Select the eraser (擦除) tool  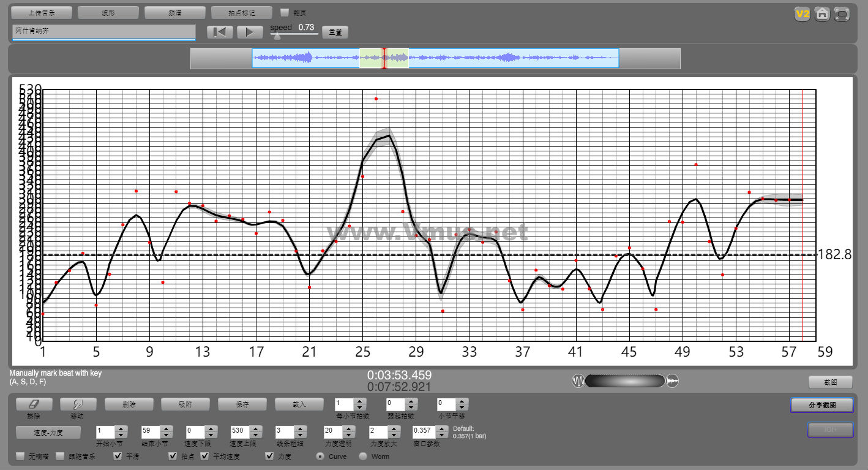(34, 404)
